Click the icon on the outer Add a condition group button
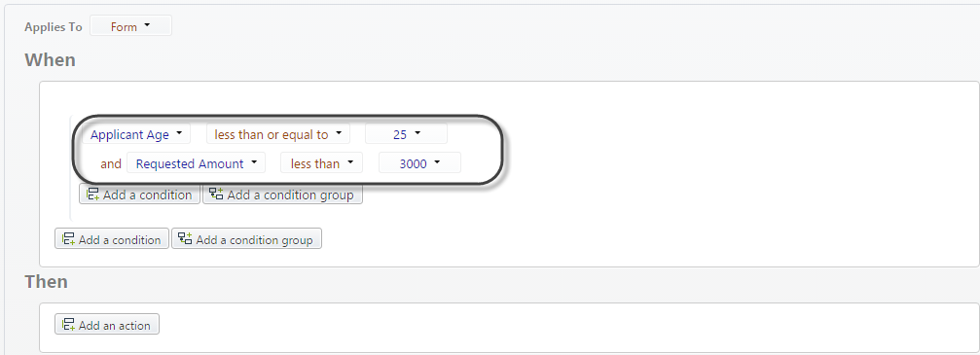Viewport: 980px width, 355px height. (185, 238)
